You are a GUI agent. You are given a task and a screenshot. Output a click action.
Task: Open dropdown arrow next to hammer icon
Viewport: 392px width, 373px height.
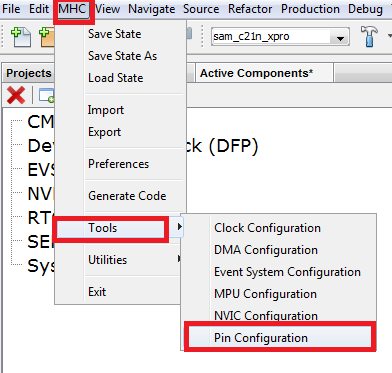coord(389,36)
